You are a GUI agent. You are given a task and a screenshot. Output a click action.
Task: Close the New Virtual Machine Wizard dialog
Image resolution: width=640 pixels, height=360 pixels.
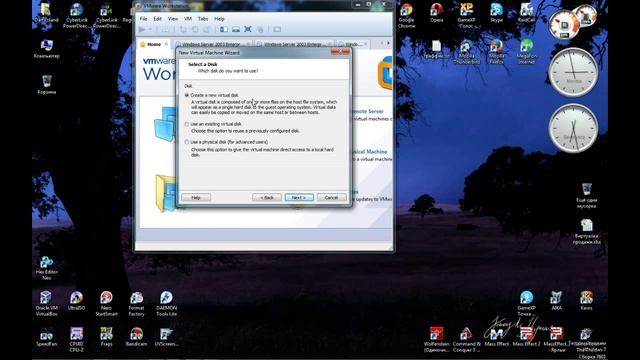coord(340,51)
